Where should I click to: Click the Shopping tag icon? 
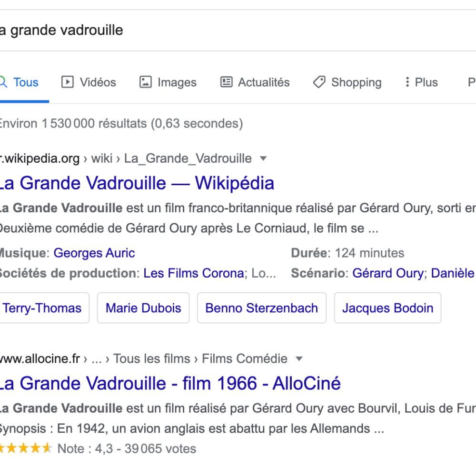click(x=319, y=82)
